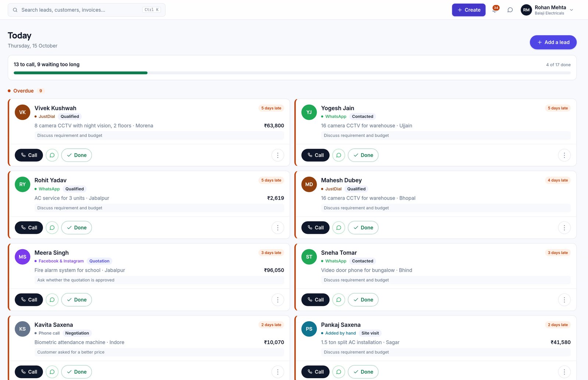Open lead name Sneha Tomar
Image resolution: width=588 pixels, height=380 pixels.
point(339,253)
